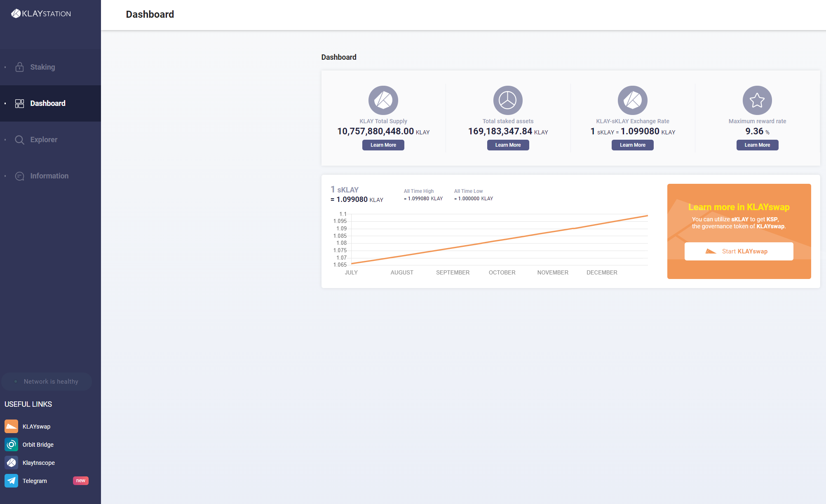
Task: Click the KLAYswap orange link icon
Action: [12, 427]
